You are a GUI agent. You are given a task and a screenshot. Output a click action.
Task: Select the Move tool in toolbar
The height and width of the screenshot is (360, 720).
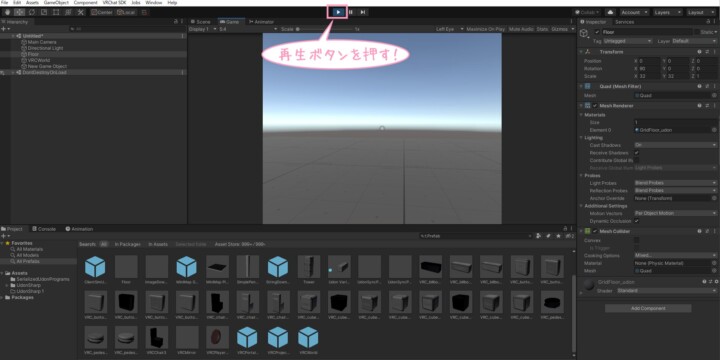[x=20, y=12]
